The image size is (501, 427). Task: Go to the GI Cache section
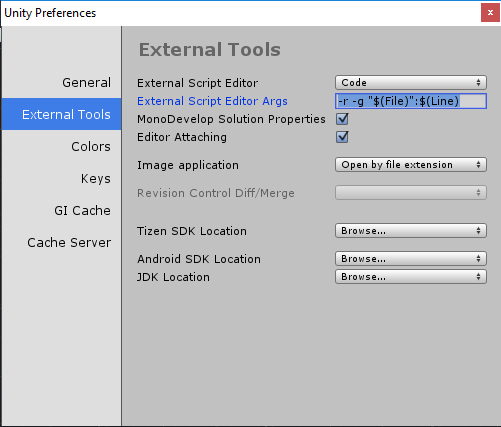62,210
